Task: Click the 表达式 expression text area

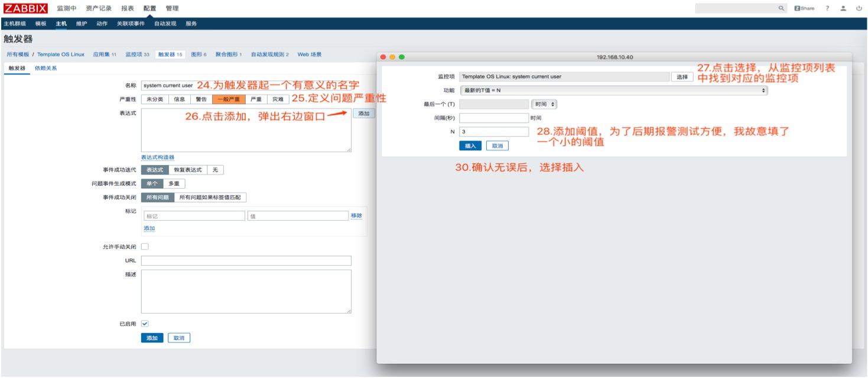Action: [x=246, y=130]
